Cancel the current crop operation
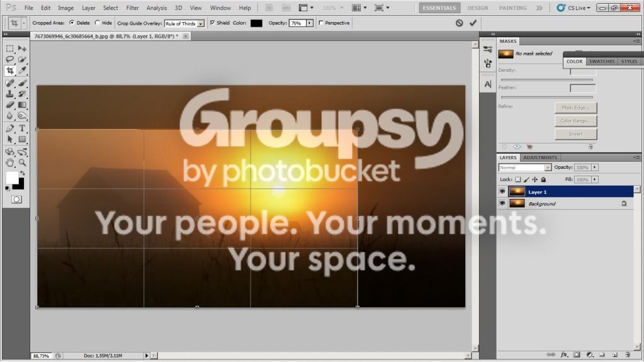644x362 pixels. click(459, 23)
